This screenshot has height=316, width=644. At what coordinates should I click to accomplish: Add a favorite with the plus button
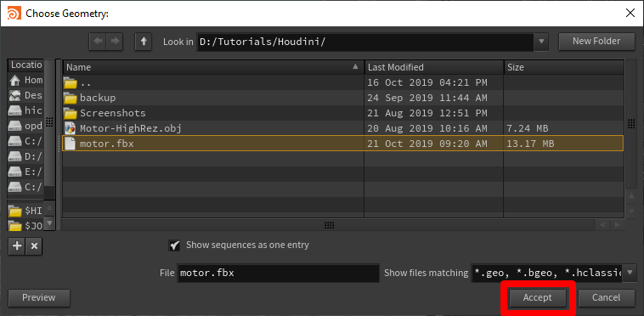(17, 245)
